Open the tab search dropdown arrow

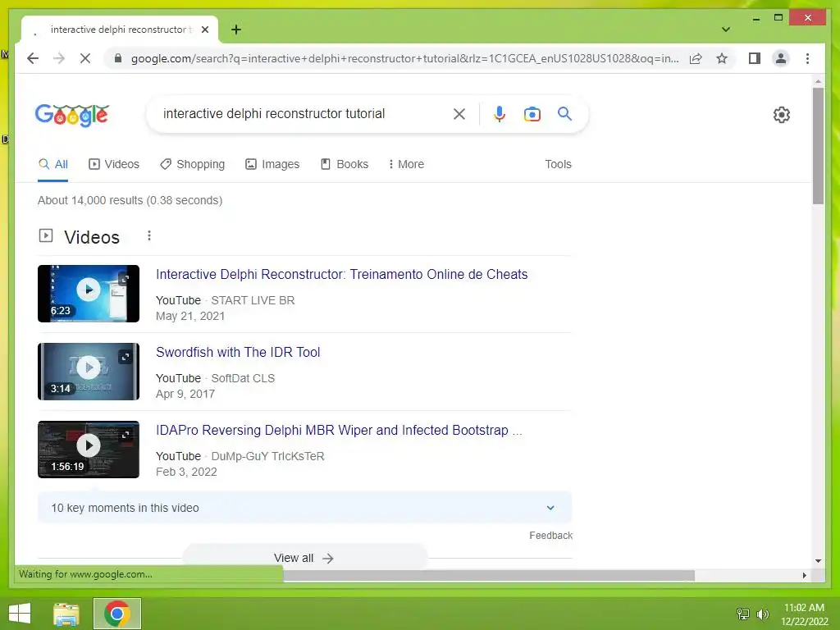point(726,30)
